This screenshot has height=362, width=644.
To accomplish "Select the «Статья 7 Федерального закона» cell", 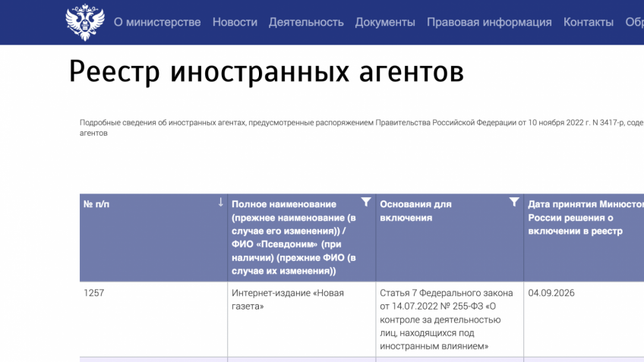I will pyautogui.click(x=450, y=320).
